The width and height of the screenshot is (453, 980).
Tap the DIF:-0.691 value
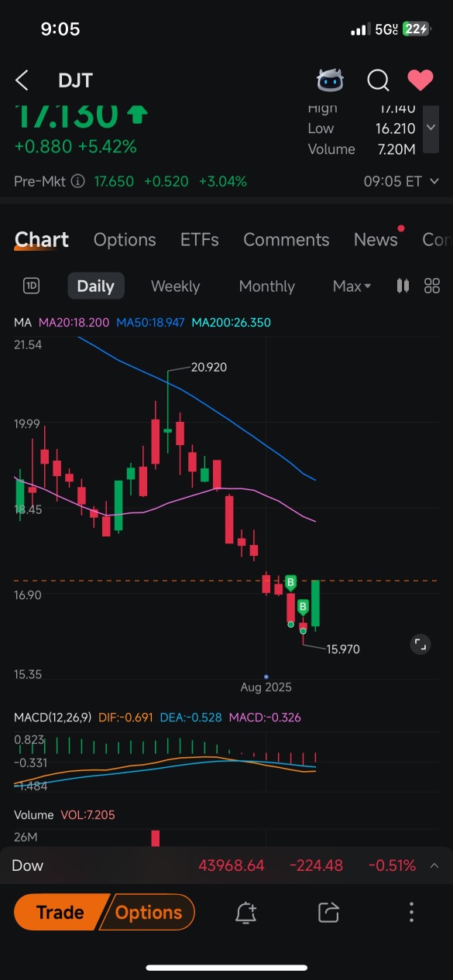pyautogui.click(x=125, y=718)
